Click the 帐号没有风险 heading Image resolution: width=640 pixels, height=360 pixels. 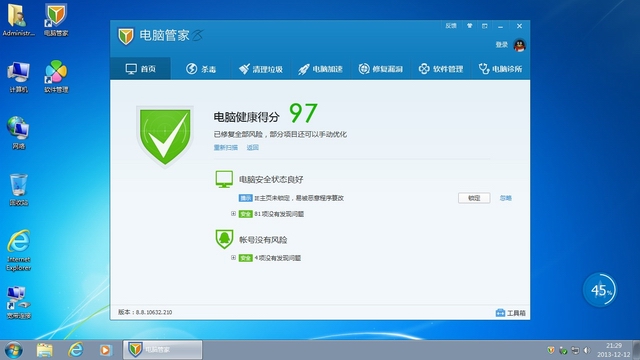pyautogui.click(x=263, y=240)
